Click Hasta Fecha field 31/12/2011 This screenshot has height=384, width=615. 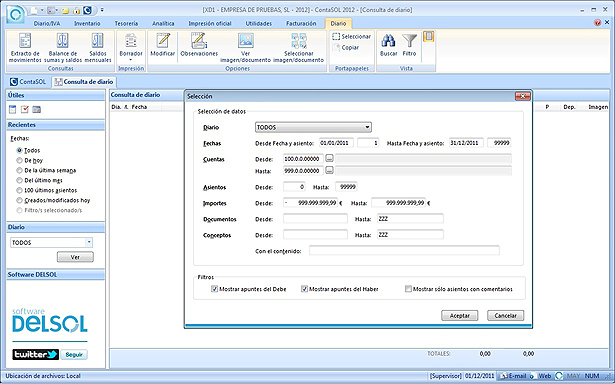pyautogui.click(x=466, y=143)
